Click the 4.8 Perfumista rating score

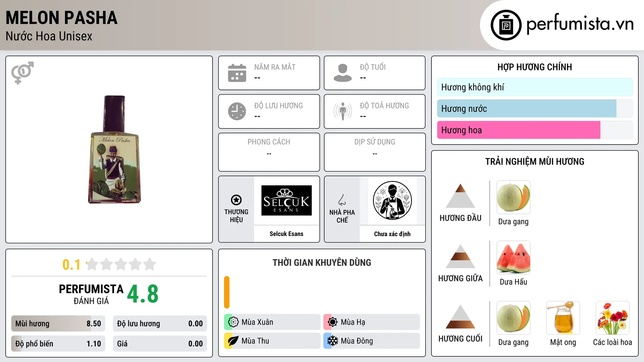(143, 294)
